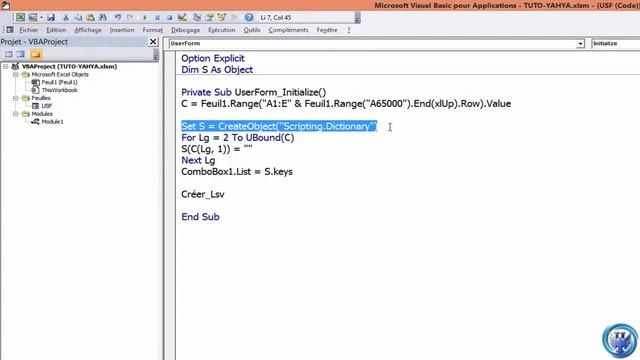Collapse VBAProject (TUTO-YAHYA.xlsm) tree node
The image size is (640, 360).
[x=6, y=66]
